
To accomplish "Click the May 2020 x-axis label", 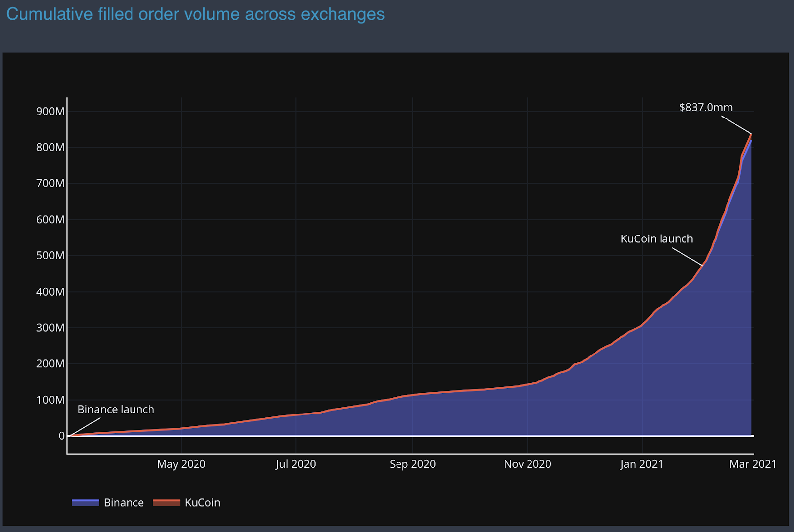I will (181, 464).
